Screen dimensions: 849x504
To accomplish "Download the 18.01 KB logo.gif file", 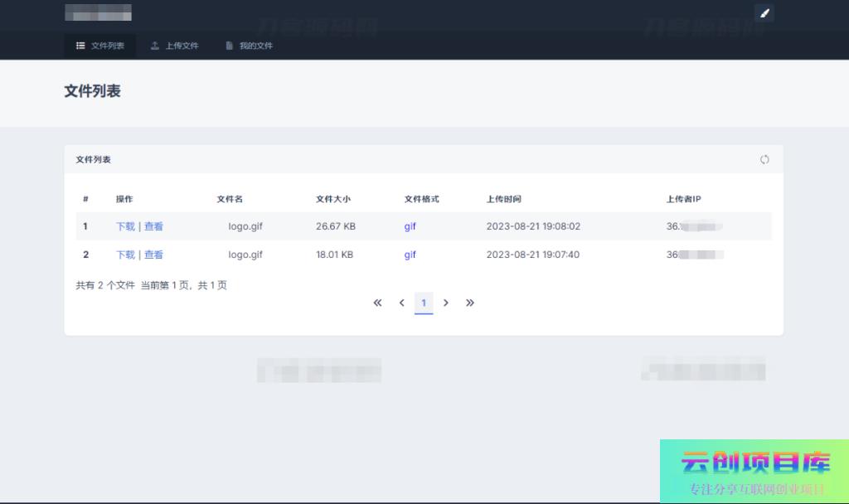I will click(125, 254).
